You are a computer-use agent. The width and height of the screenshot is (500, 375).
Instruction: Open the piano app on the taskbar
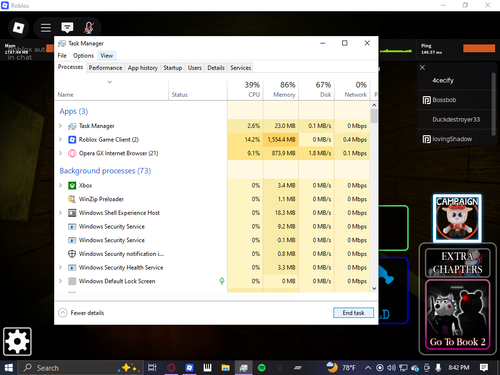coord(207,368)
